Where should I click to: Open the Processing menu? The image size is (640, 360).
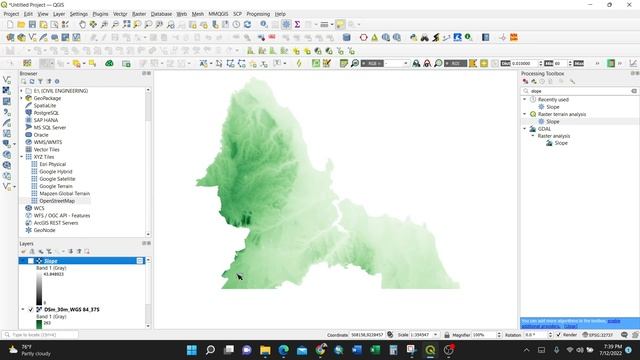(258, 14)
